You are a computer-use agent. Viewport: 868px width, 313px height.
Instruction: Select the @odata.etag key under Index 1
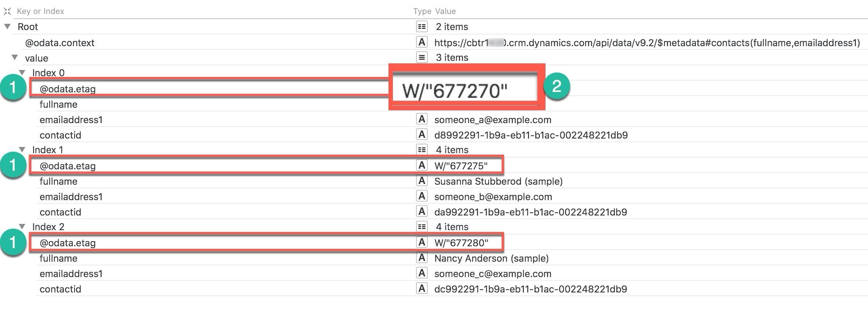click(68, 166)
